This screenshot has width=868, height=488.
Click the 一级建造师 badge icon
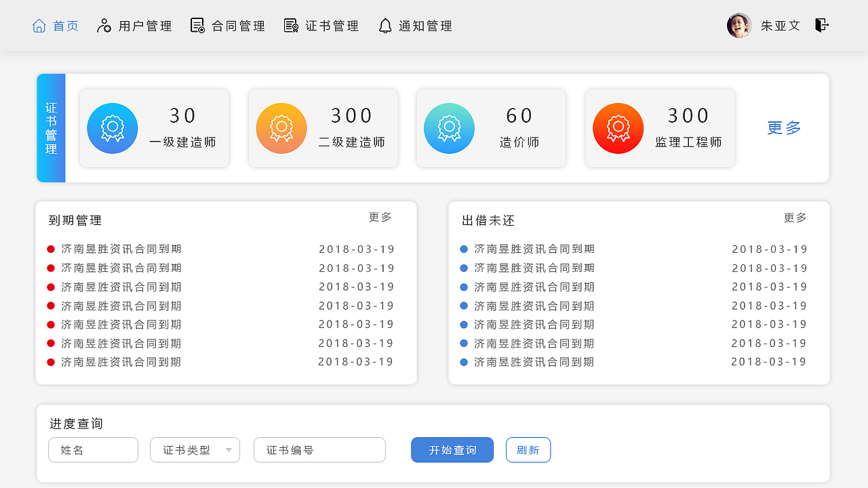pos(112,128)
